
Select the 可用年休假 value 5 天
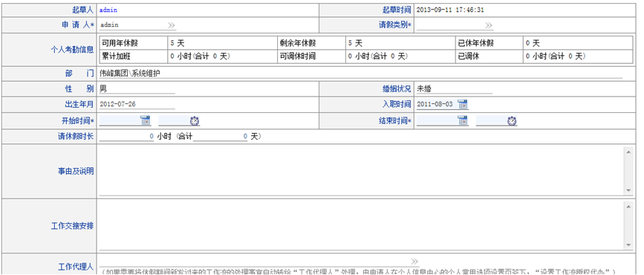[x=178, y=43]
